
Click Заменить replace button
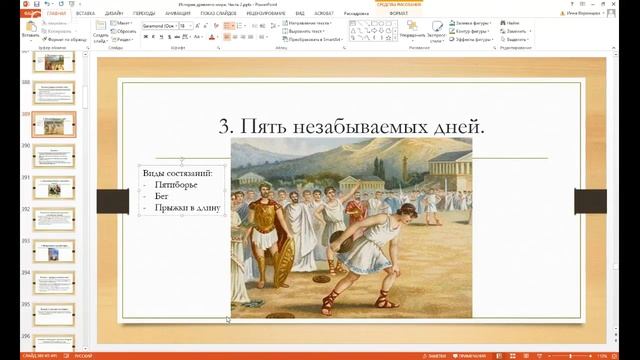click(x=516, y=31)
